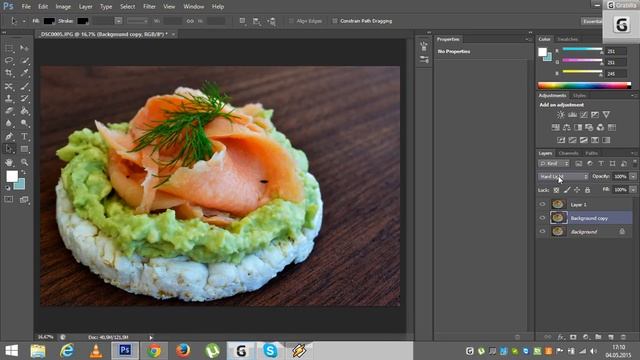
Task: Switch to the Paths tab
Action: coord(591,153)
